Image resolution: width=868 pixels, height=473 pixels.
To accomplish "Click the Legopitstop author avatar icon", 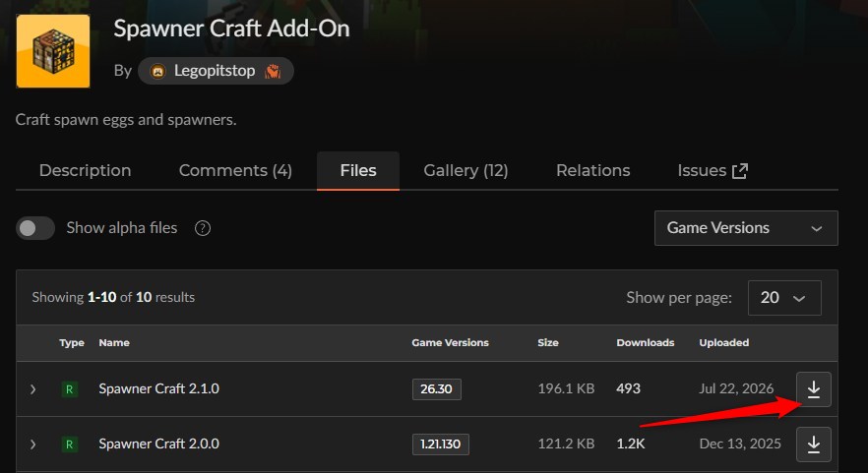I will pyautogui.click(x=157, y=71).
